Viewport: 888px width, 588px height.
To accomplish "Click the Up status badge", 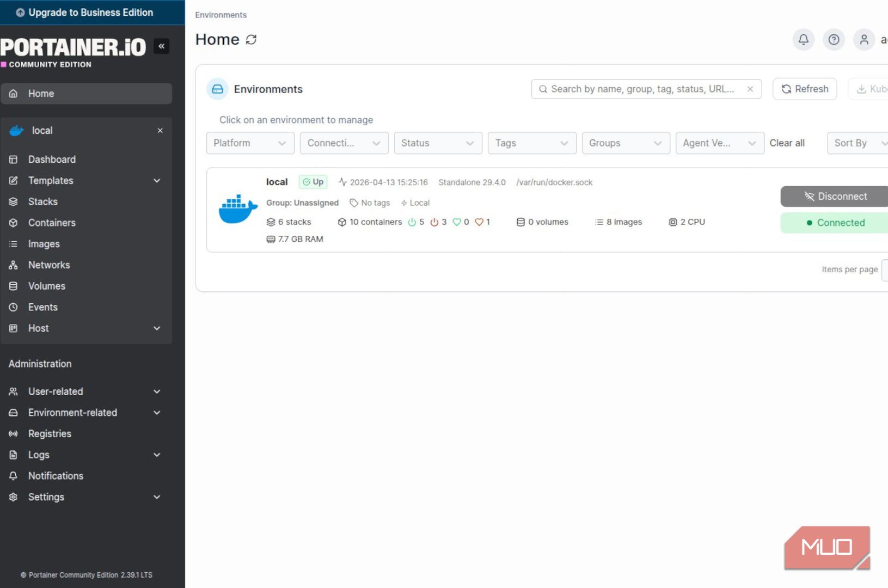I will (313, 182).
